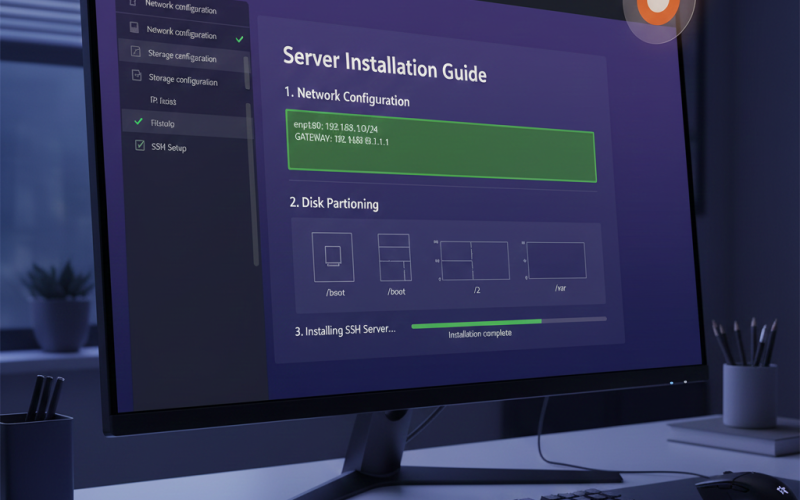Click the green checkmark on Network configuration
Screen dimensions: 800x500
(238, 39)
